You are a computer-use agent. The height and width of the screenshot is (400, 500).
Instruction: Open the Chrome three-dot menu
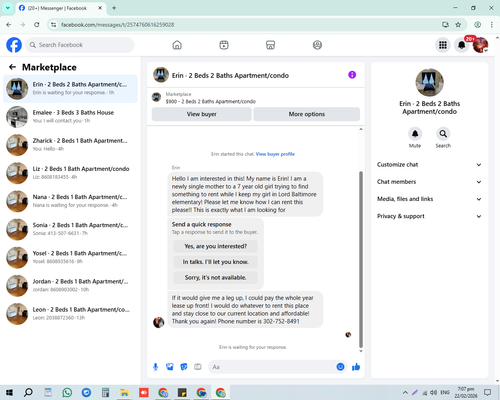click(491, 24)
